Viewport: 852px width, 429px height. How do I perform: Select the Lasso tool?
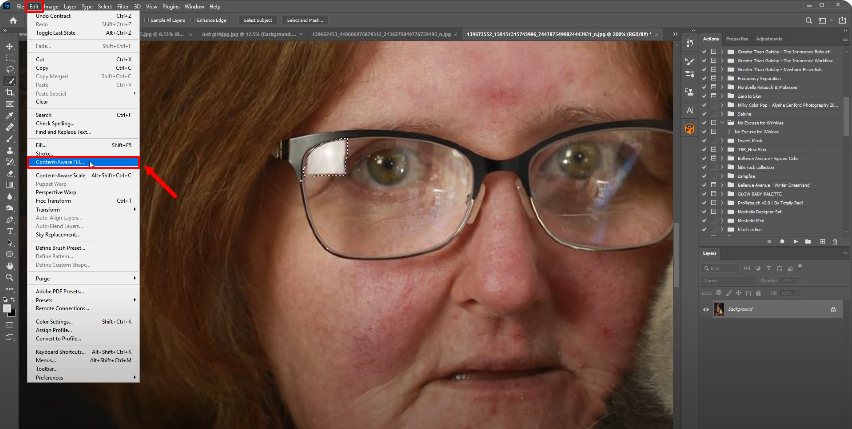[x=10, y=70]
